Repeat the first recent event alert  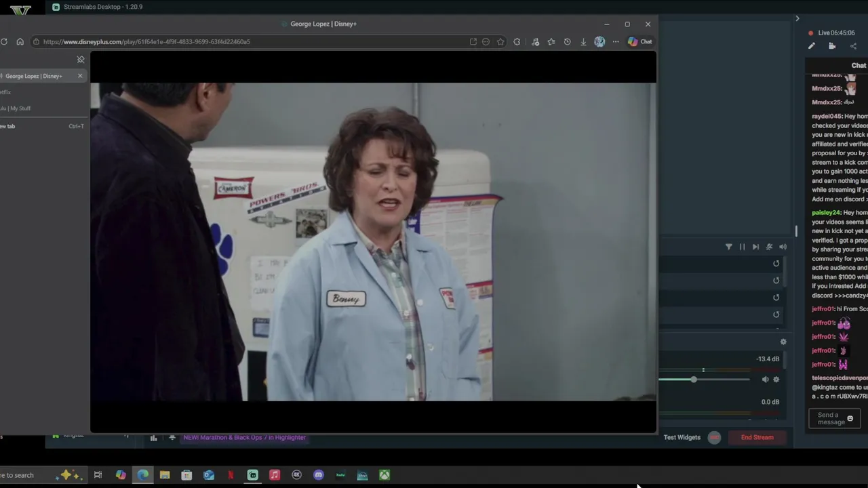point(776,264)
